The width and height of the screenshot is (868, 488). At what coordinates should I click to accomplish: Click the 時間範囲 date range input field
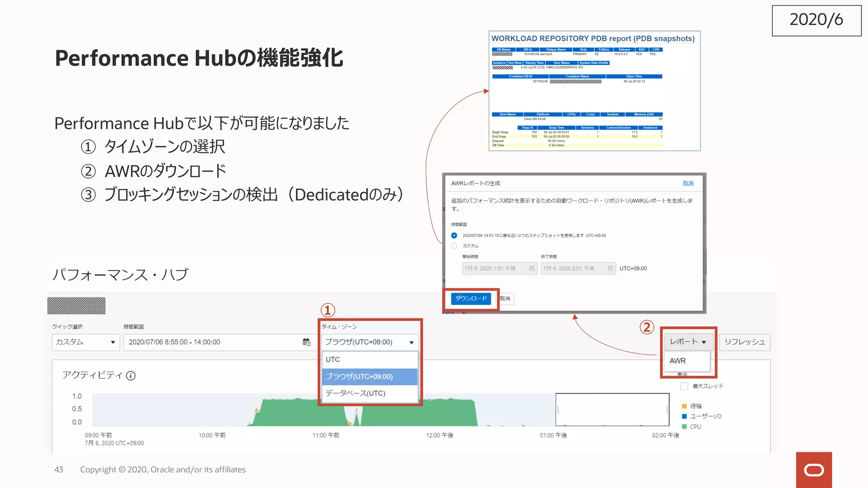[220, 342]
